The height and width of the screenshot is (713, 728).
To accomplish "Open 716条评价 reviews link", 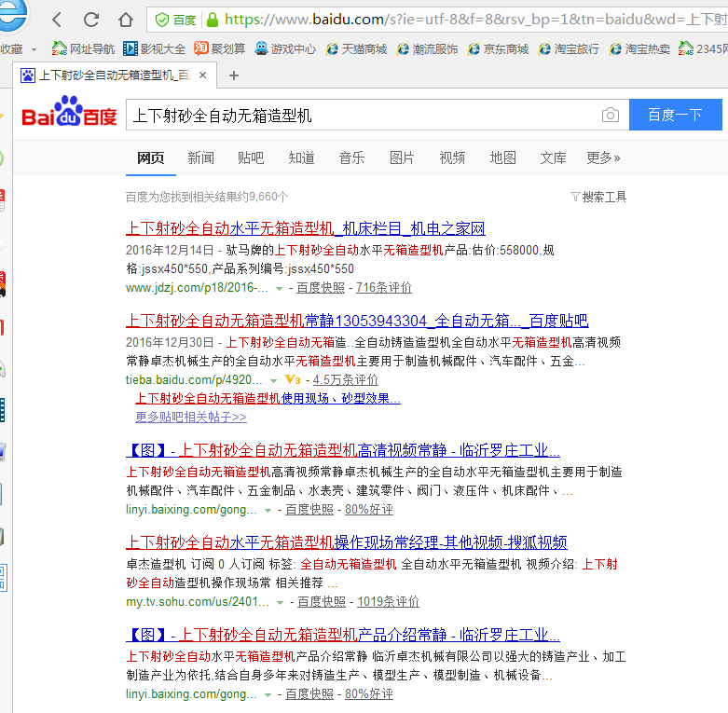I will [x=383, y=288].
